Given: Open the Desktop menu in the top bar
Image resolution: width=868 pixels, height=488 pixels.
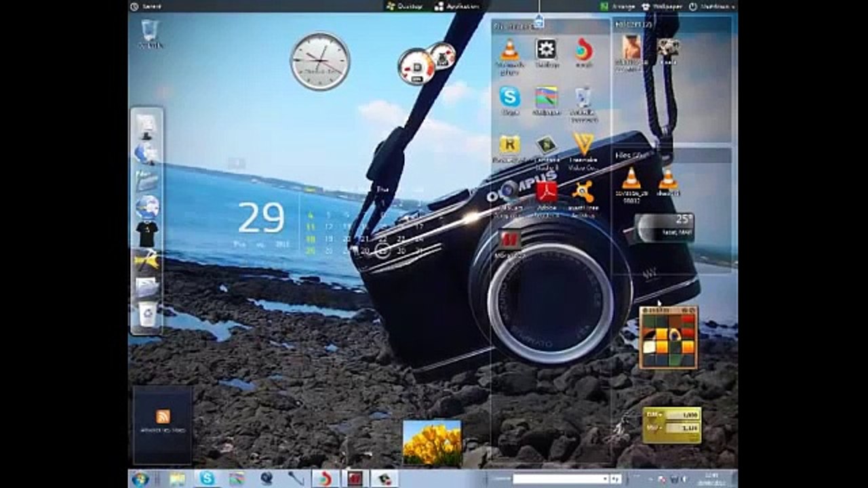Looking at the screenshot, I should pos(404,6).
